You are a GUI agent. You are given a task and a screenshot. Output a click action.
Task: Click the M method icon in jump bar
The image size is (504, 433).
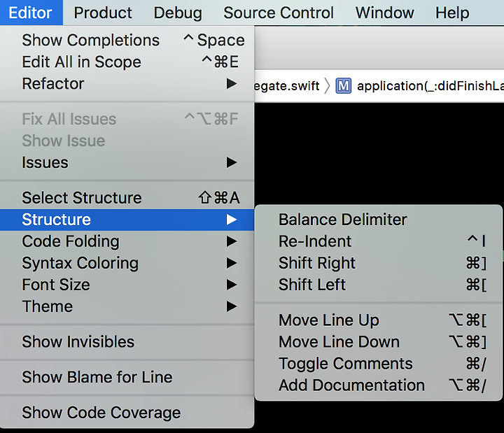pos(343,86)
